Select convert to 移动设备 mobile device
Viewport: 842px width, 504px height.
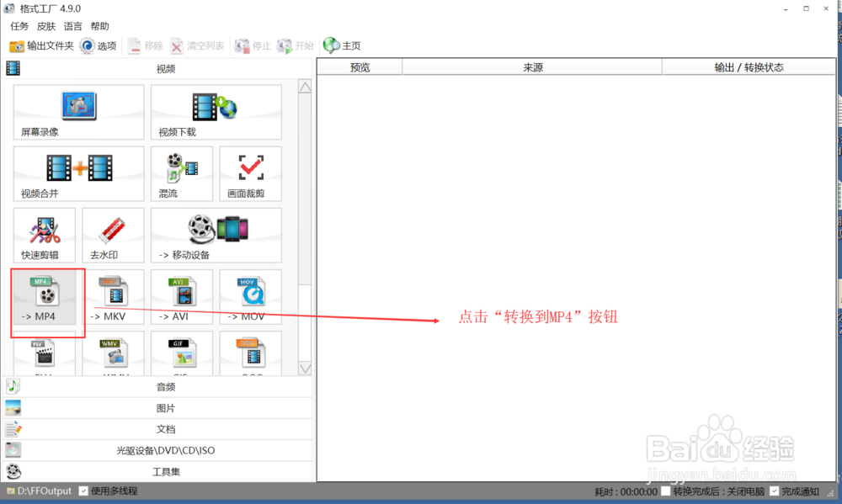[x=216, y=236]
